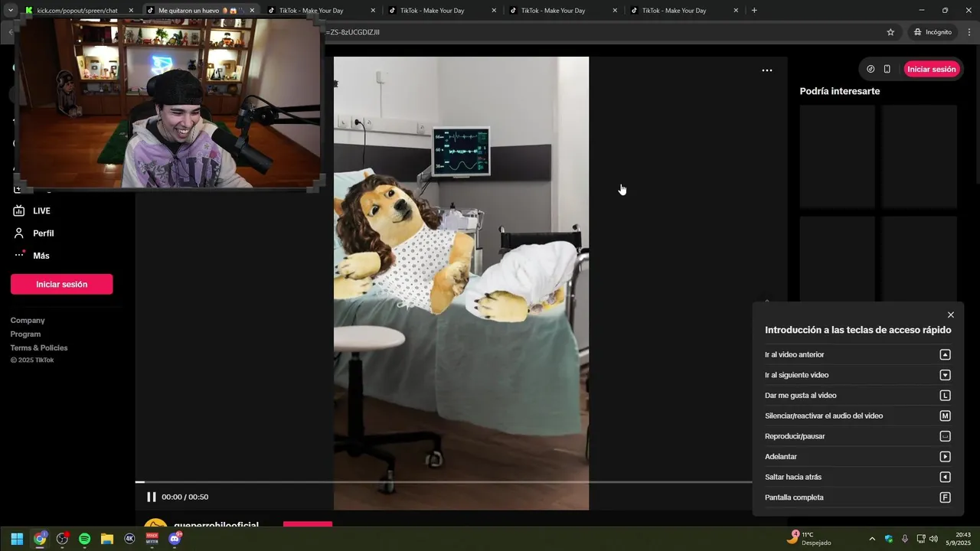The width and height of the screenshot is (980, 551).
Task: Open the volume speaker tray icon
Action: tap(933, 539)
